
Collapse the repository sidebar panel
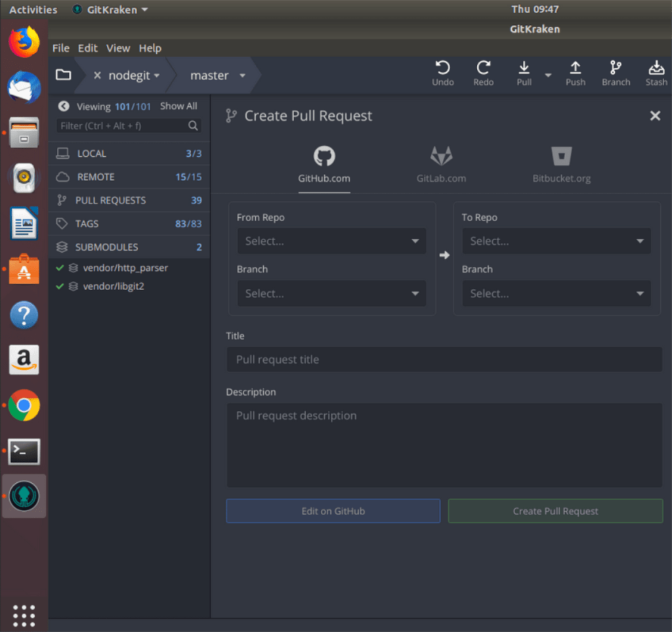click(x=63, y=106)
